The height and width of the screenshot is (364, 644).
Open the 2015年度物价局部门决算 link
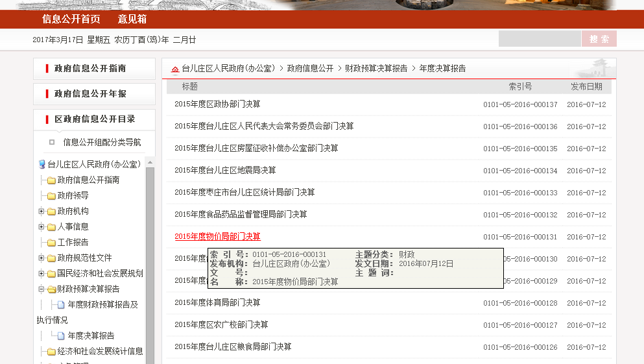pos(217,237)
